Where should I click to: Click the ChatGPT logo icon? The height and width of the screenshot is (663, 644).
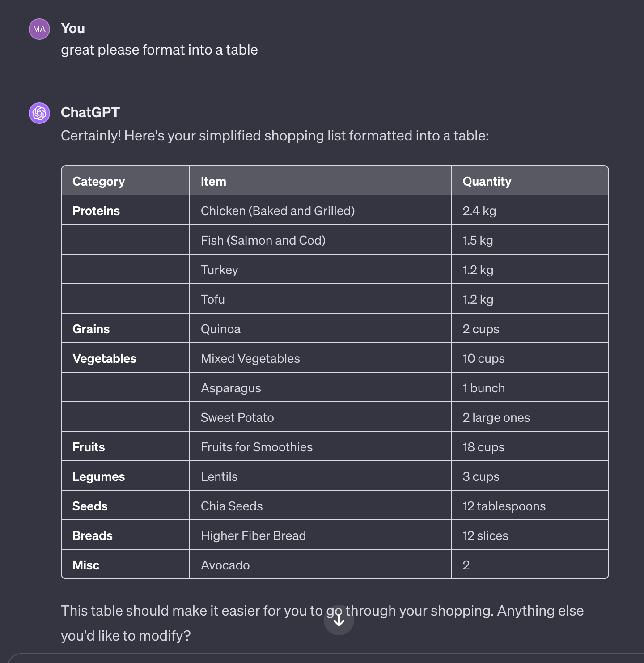[x=39, y=113]
